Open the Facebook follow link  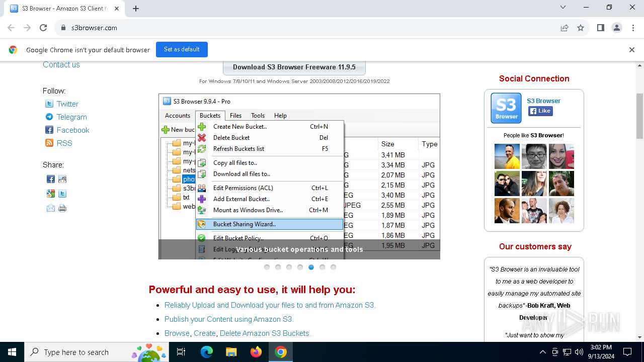[x=73, y=130]
